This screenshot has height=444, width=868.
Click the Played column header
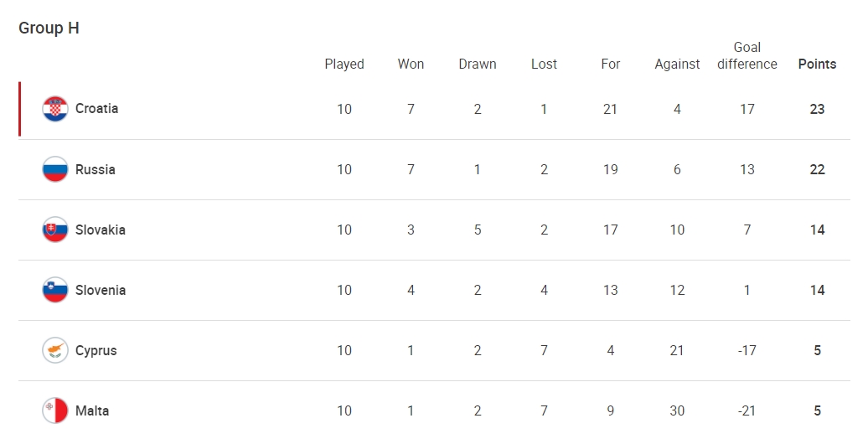click(344, 65)
